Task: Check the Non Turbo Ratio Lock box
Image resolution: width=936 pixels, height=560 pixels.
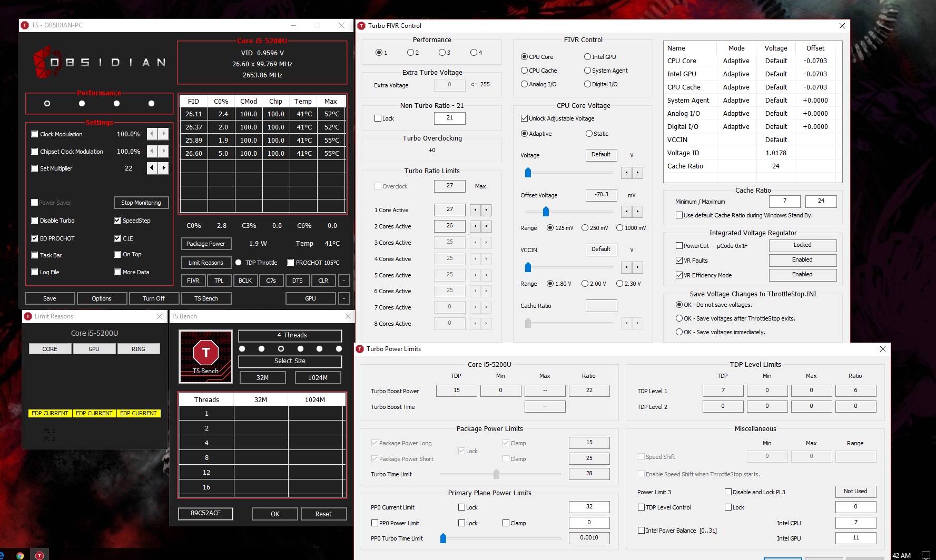Action: (x=378, y=118)
